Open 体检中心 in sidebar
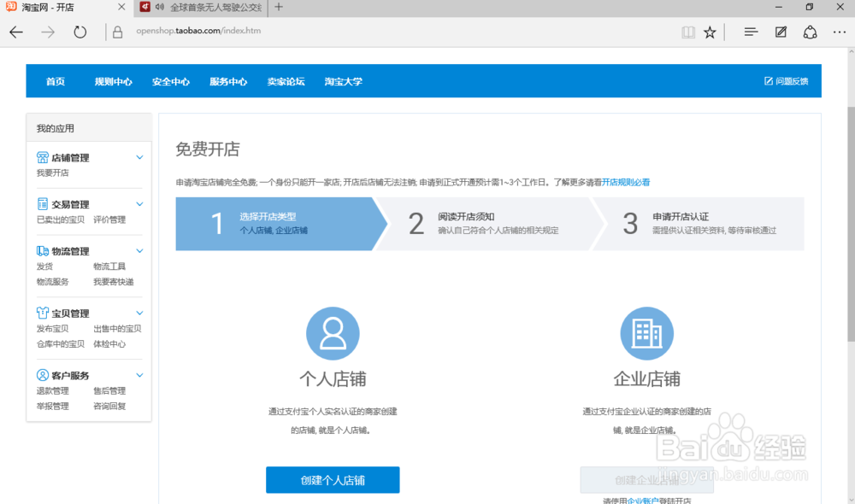 click(109, 343)
